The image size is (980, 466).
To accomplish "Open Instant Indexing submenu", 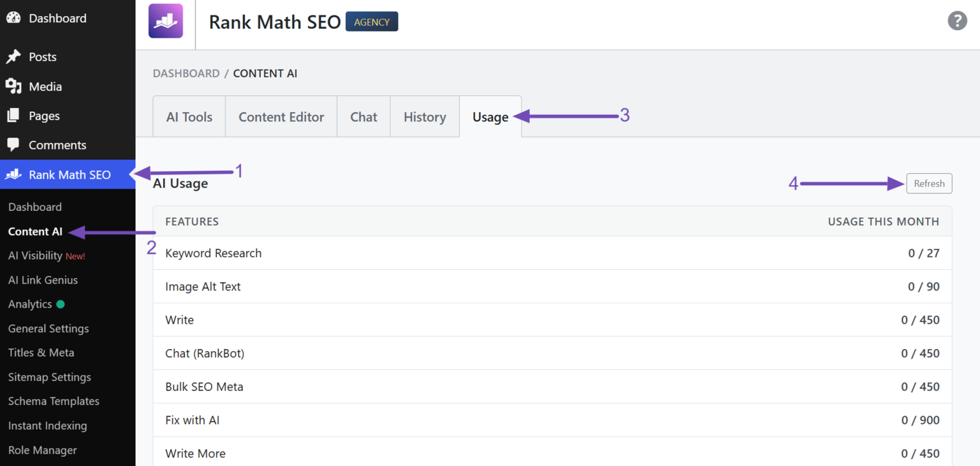I will click(x=48, y=425).
